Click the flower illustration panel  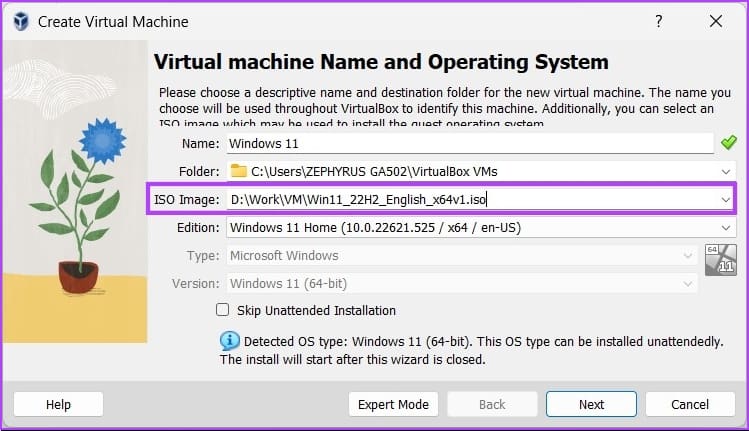point(75,191)
